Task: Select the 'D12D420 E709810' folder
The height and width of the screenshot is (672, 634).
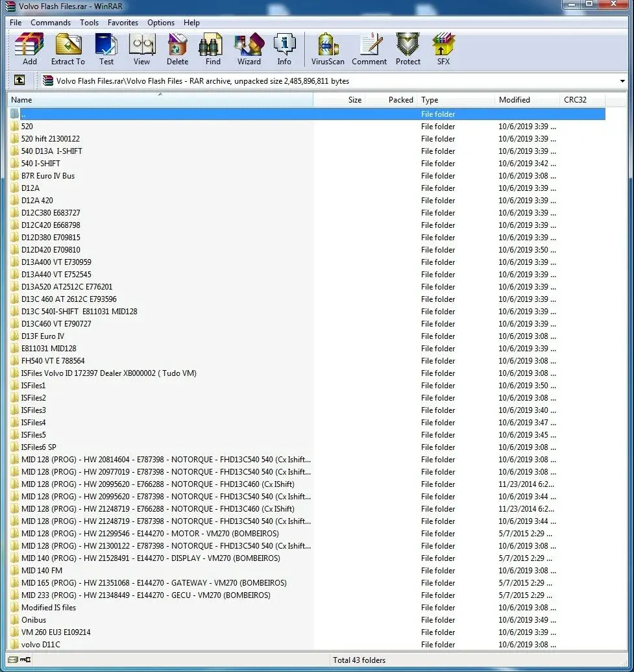Action: [x=307, y=249]
